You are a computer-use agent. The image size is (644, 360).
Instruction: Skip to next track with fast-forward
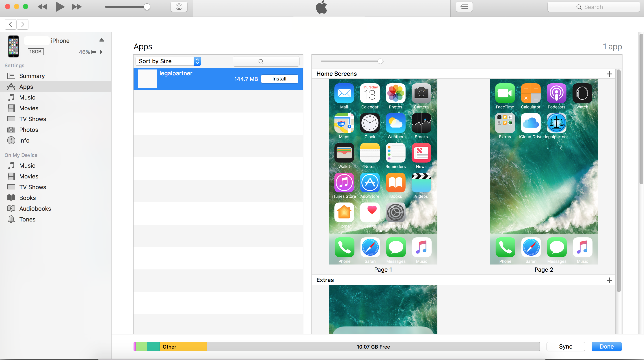tap(76, 7)
